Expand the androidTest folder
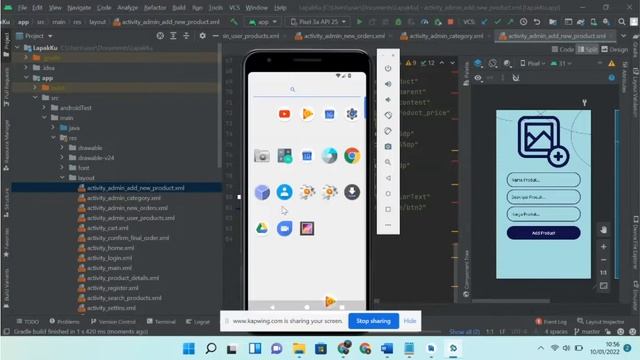 click(x=44, y=108)
